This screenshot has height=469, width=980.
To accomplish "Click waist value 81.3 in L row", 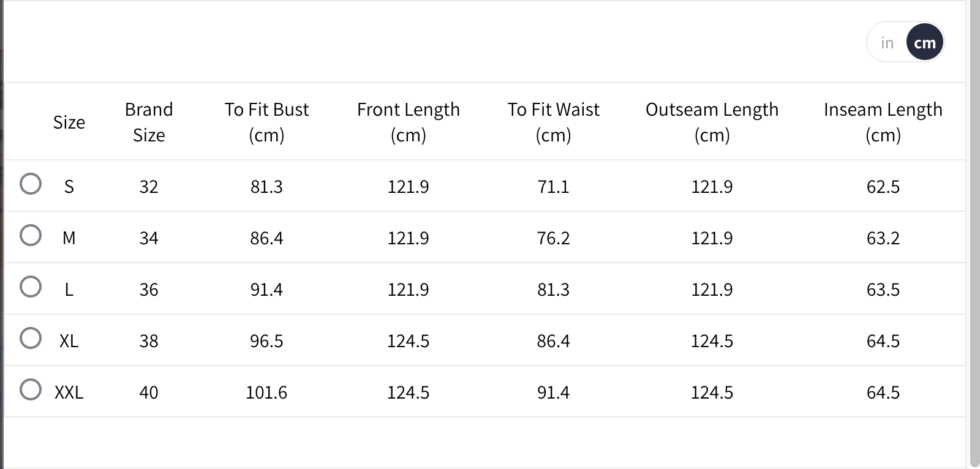I will [x=553, y=290].
